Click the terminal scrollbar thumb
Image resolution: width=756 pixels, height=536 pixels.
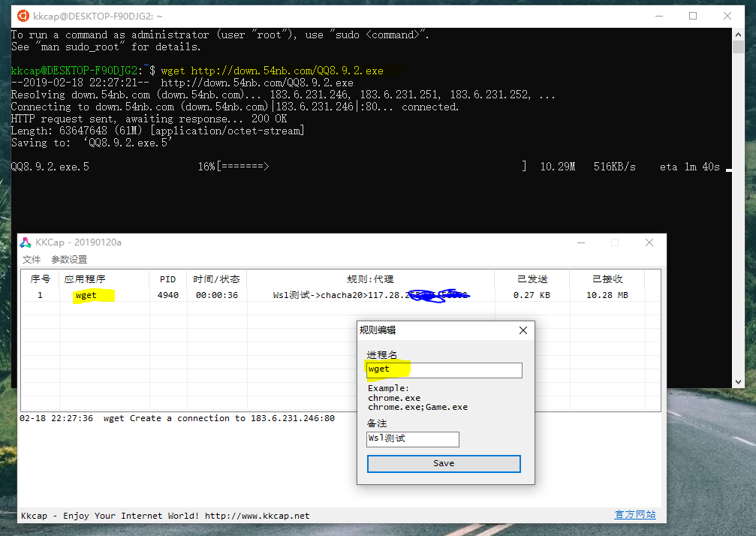738,47
